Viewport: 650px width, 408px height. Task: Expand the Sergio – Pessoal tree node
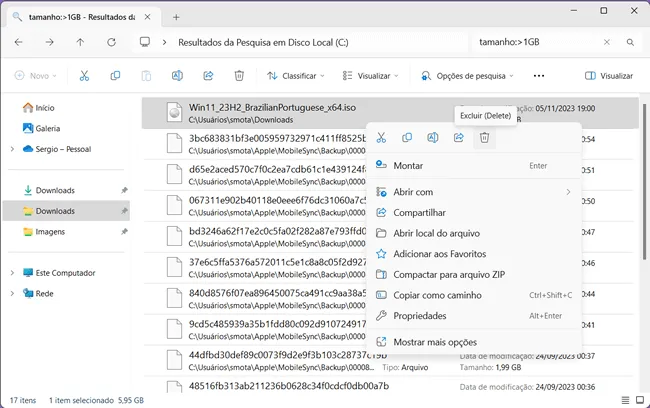pyautogui.click(x=13, y=149)
